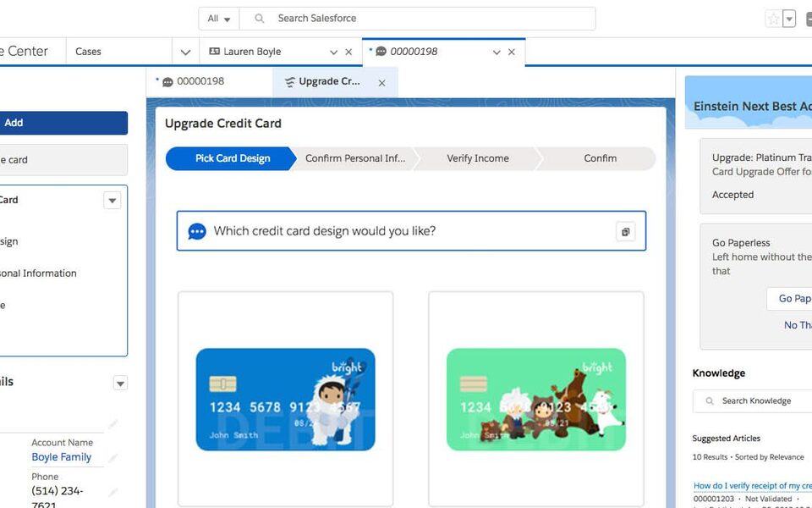
Task: Go to Confirm Personal Inf... step
Action: click(x=355, y=158)
